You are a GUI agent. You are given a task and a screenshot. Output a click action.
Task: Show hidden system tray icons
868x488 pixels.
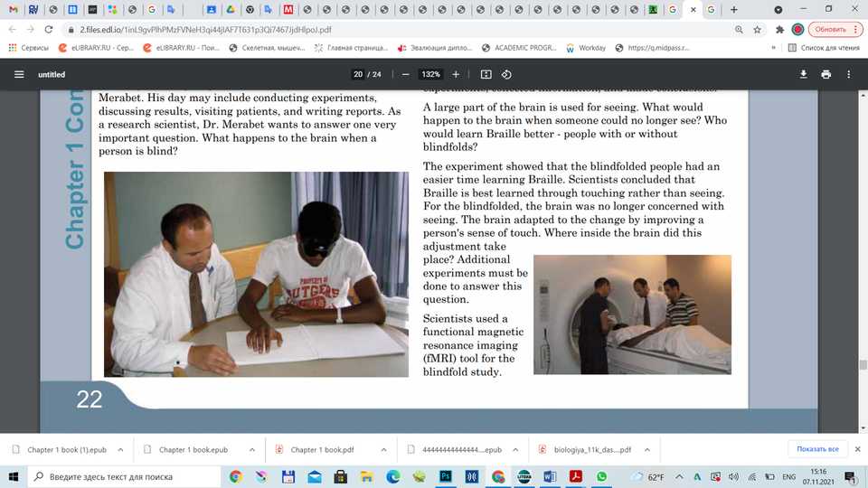(679, 476)
